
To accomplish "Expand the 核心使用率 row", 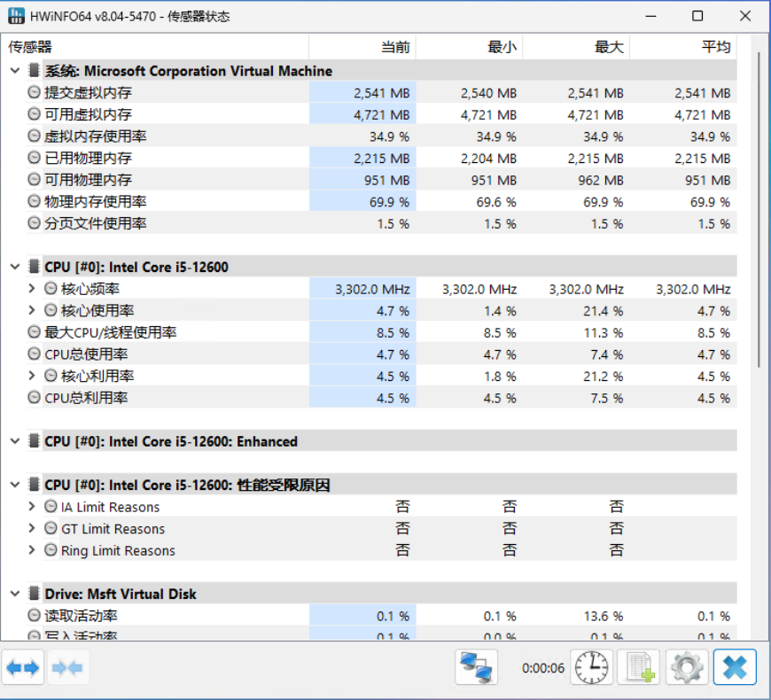I will 32,310.
